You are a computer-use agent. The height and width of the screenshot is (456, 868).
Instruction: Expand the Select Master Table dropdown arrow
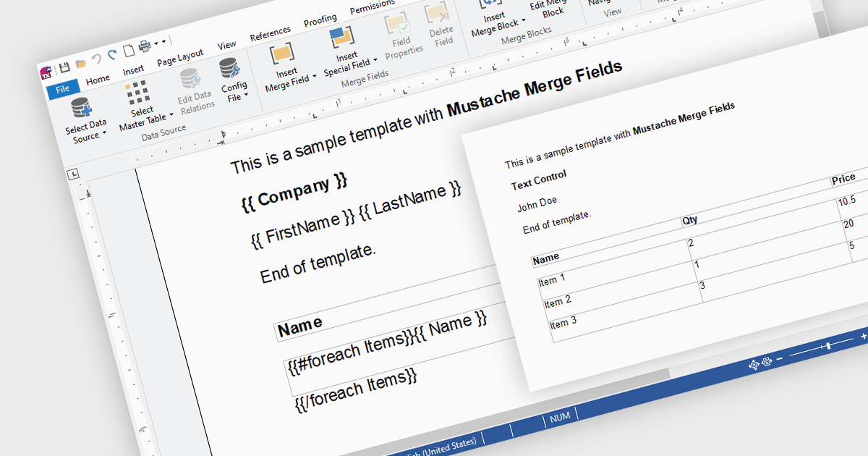171,115
